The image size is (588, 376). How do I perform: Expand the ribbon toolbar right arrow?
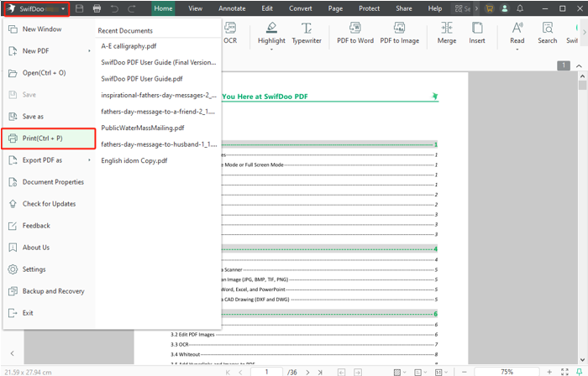585,33
